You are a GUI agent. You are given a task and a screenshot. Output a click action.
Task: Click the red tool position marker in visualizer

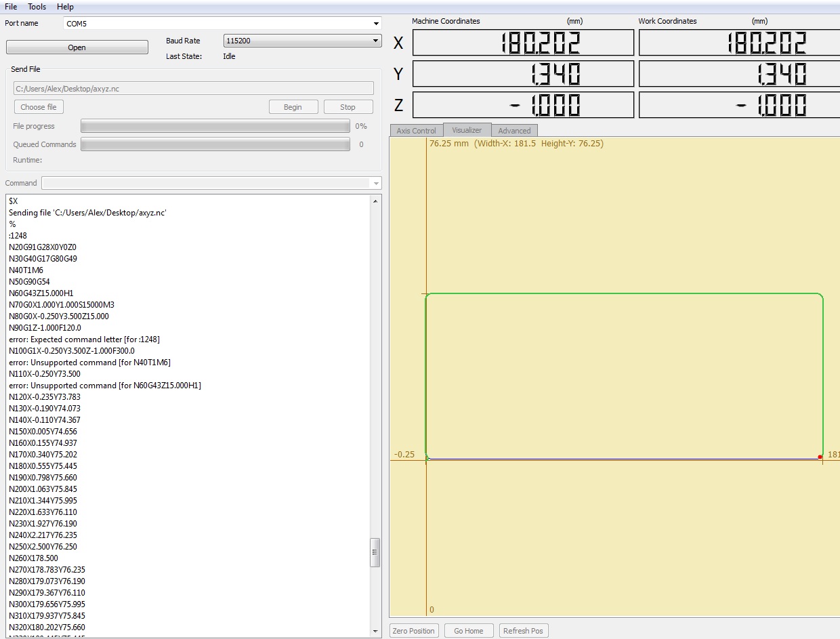pos(820,457)
